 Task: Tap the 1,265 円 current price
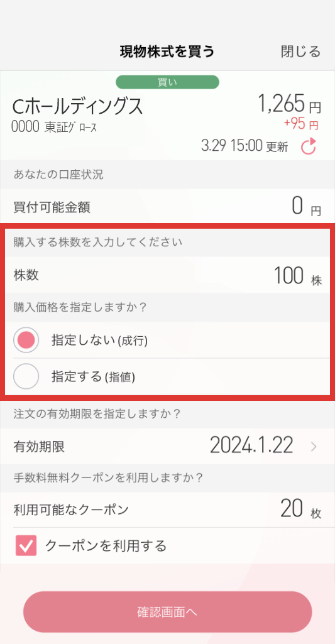tap(289, 104)
